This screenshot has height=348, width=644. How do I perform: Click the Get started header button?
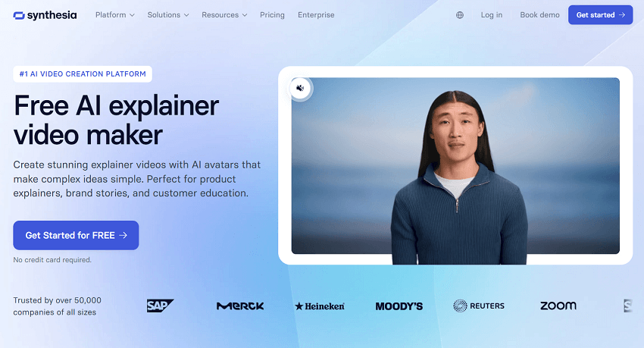click(x=601, y=15)
